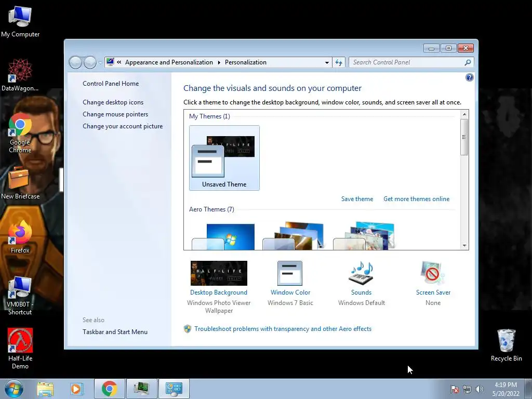Open the Task Manager taskbar button
This screenshot has width=532, height=399.
(142, 389)
